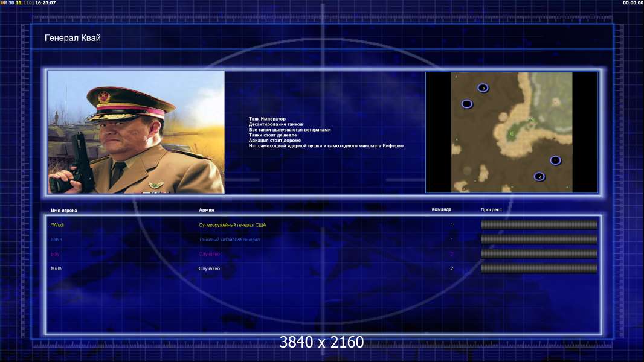Click 'Все танки выпускаются ветеранами' line
Image resolution: width=644 pixels, height=362 pixels.
(x=289, y=130)
